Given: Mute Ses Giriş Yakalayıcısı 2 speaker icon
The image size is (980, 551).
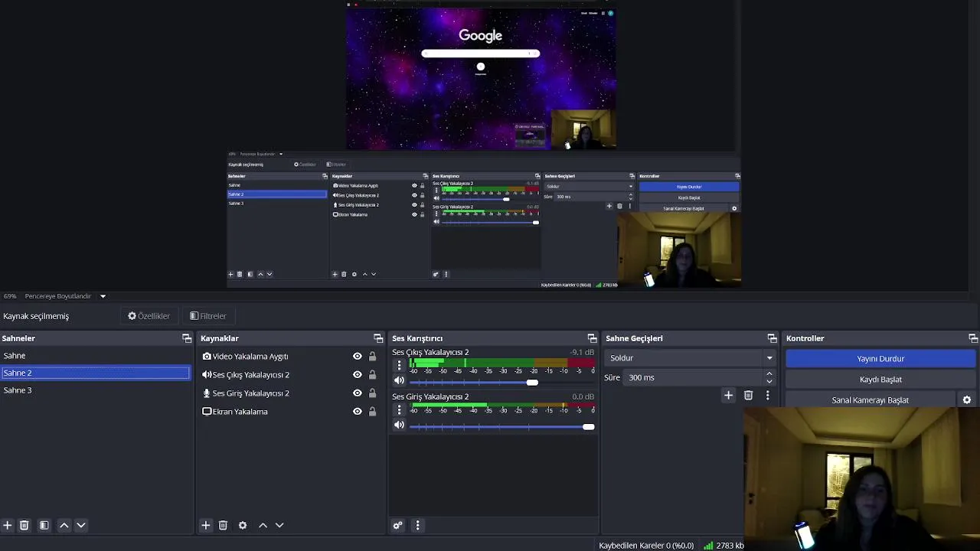Looking at the screenshot, I should click(399, 425).
